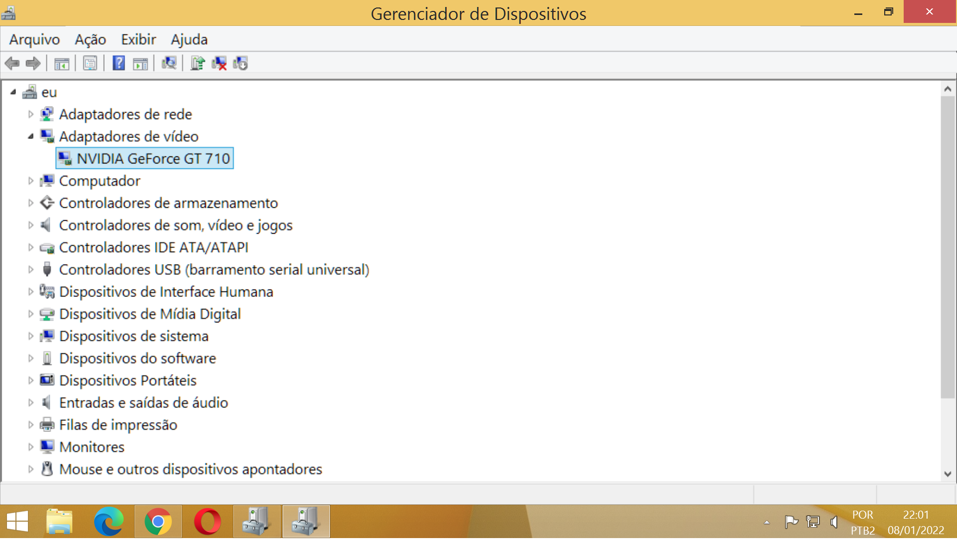Open the Exibir menu
Image resolution: width=957 pixels, height=560 pixels.
coord(139,39)
